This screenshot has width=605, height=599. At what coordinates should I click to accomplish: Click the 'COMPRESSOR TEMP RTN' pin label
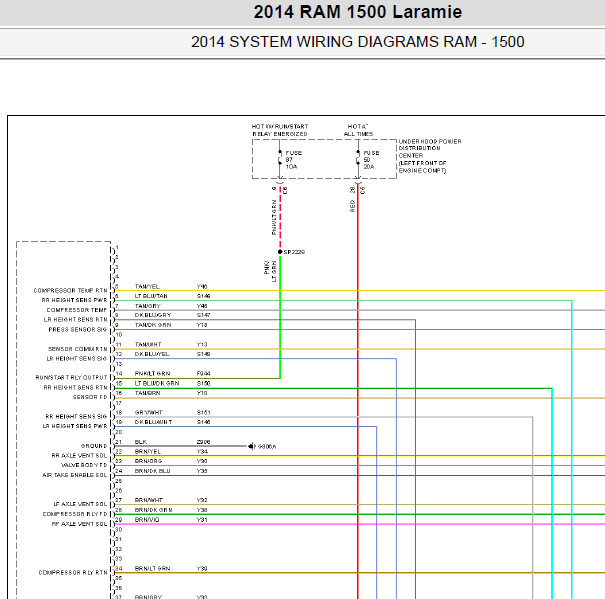pyautogui.click(x=70, y=290)
